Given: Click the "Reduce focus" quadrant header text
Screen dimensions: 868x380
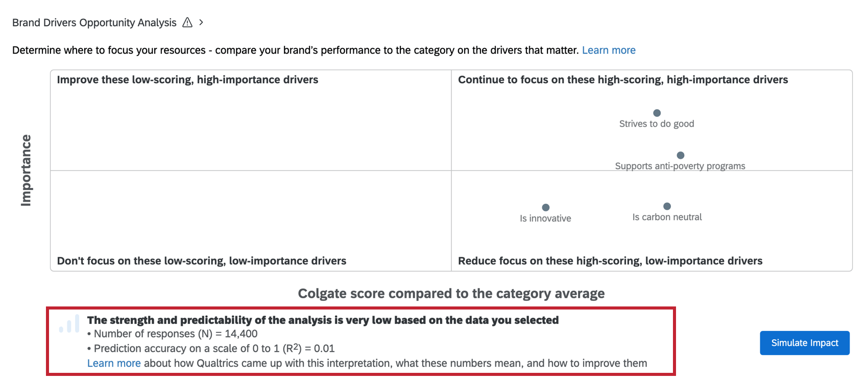Looking at the screenshot, I should [610, 260].
